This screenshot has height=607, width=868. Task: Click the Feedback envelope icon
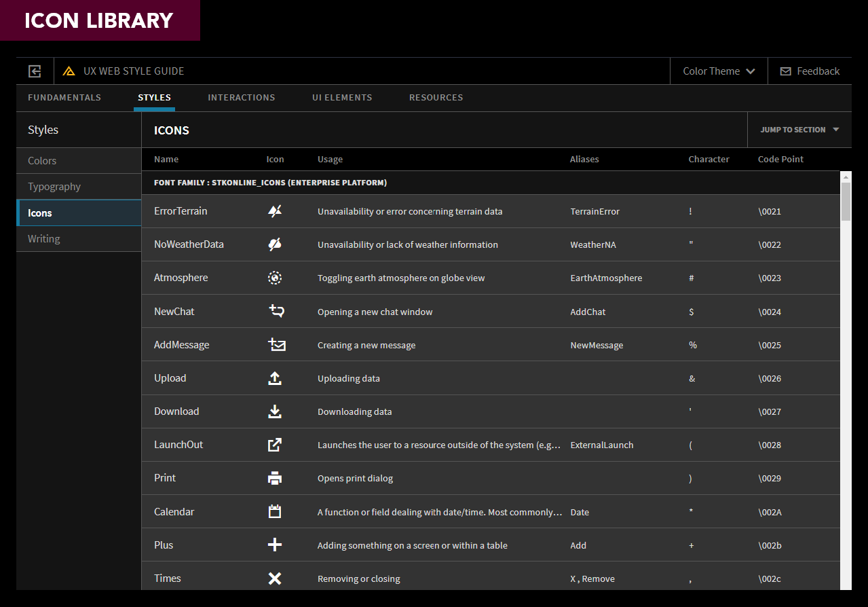point(786,71)
